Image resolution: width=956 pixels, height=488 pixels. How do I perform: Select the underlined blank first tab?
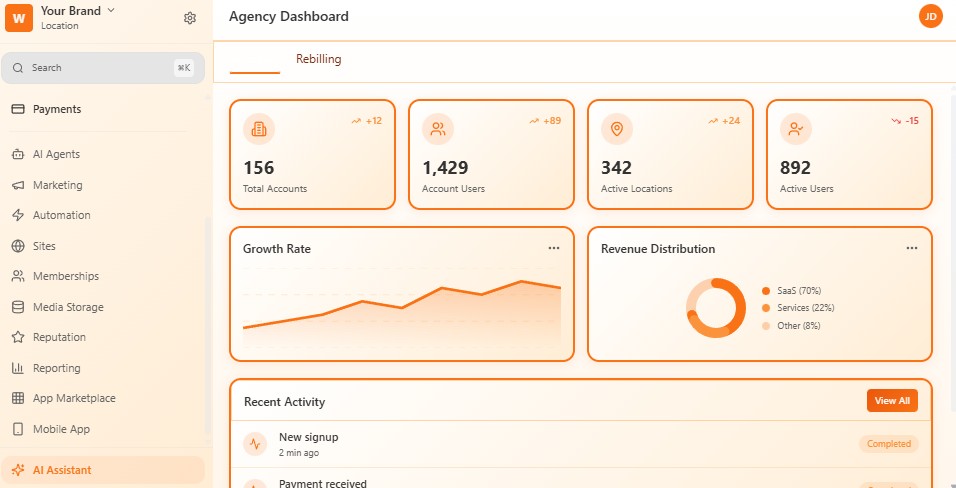(255, 60)
